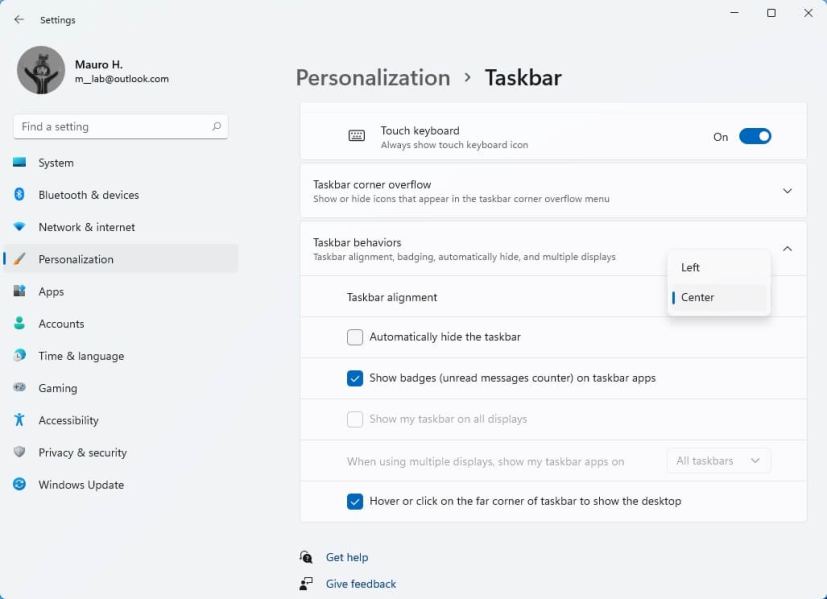Open the Get help link
Screen dimensions: 827x599
point(346,558)
